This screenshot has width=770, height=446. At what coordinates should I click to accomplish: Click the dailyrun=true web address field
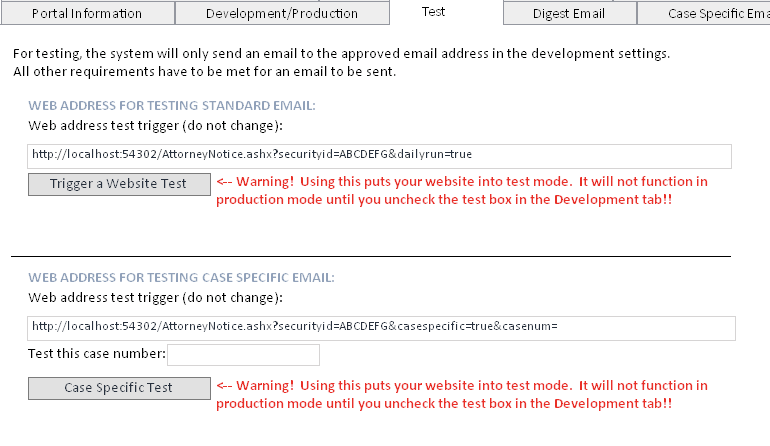coord(380,155)
